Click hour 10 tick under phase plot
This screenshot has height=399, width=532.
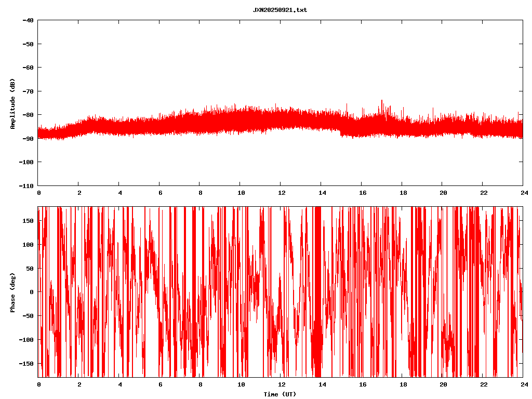(x=241, y=384)
